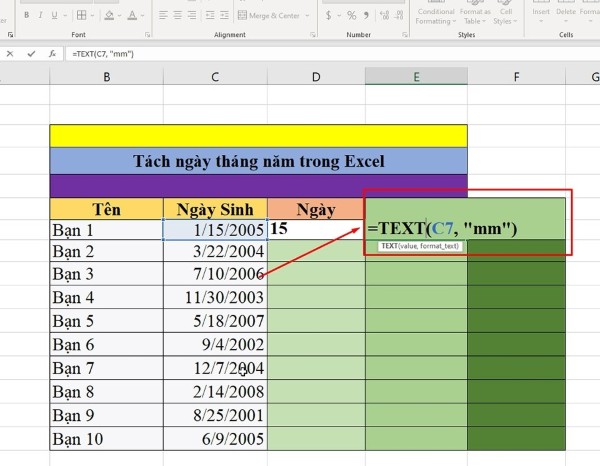
Task: Select date cell 3/22/2004
Action: [215, 251]
